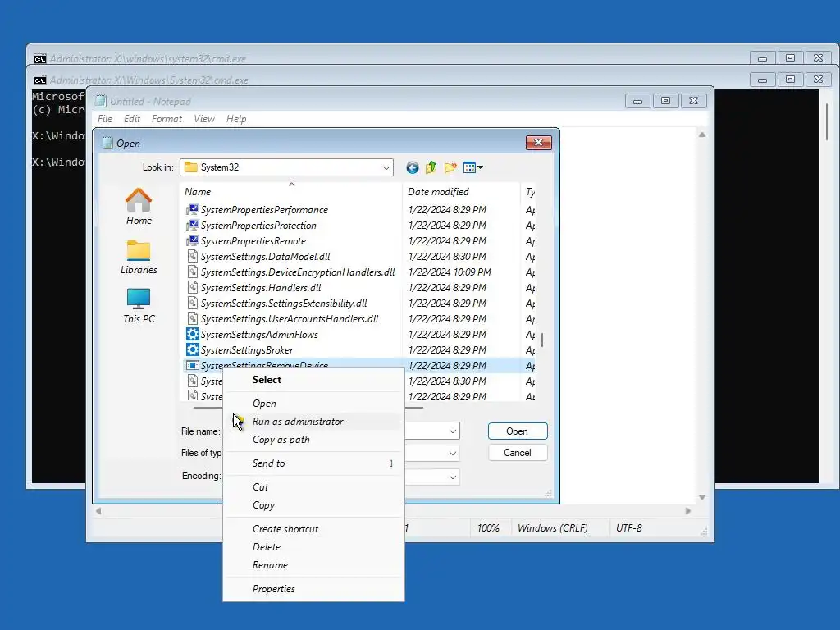
Task: Click the Create New Folder icon
Action: 450,167
